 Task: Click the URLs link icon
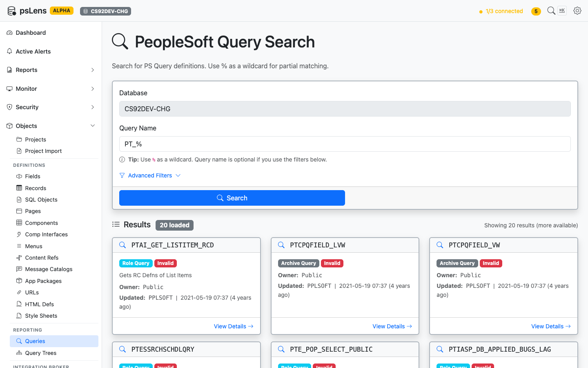pyautogui.click(x=19, y=292)
